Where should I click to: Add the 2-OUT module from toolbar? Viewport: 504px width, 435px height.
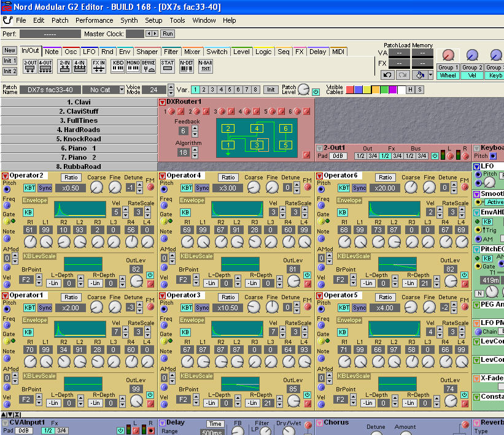pos(29,65)
